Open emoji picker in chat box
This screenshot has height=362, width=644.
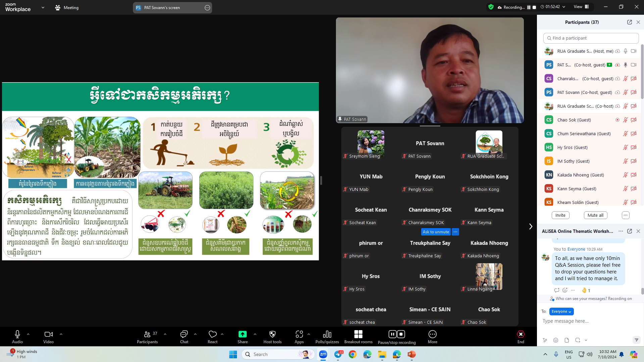pos(556,340)
